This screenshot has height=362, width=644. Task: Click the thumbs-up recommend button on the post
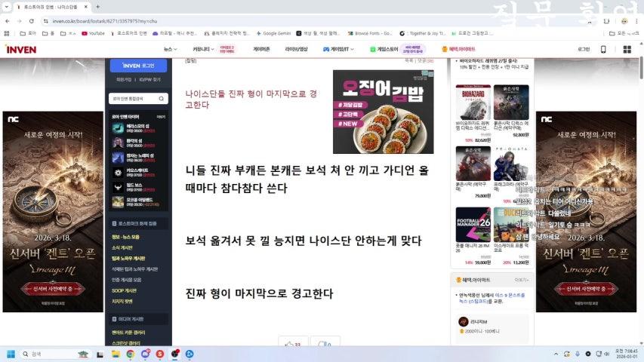[292, 345]
